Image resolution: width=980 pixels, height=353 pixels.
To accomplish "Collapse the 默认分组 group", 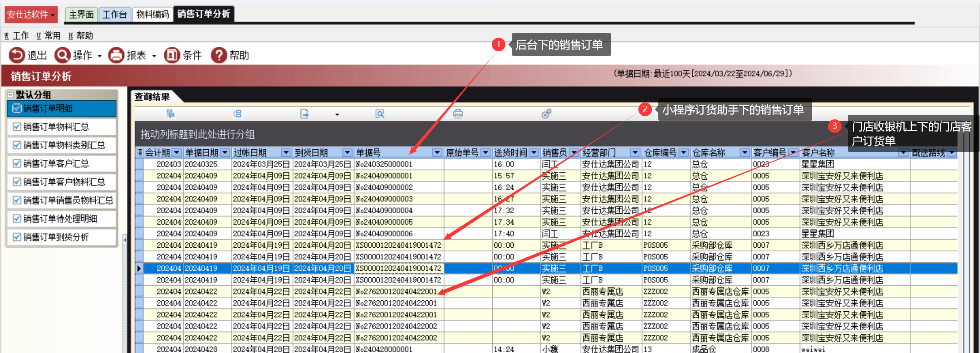I will [10, 95].
